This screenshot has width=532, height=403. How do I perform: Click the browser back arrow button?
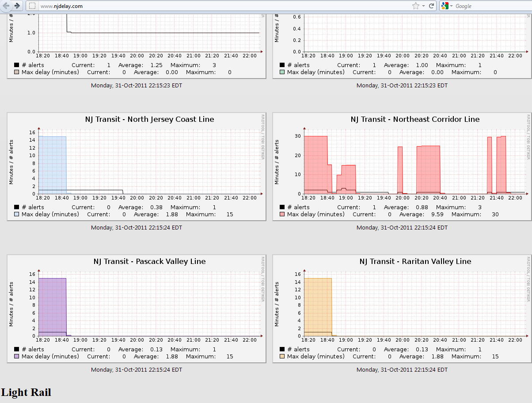pos(7,6)
